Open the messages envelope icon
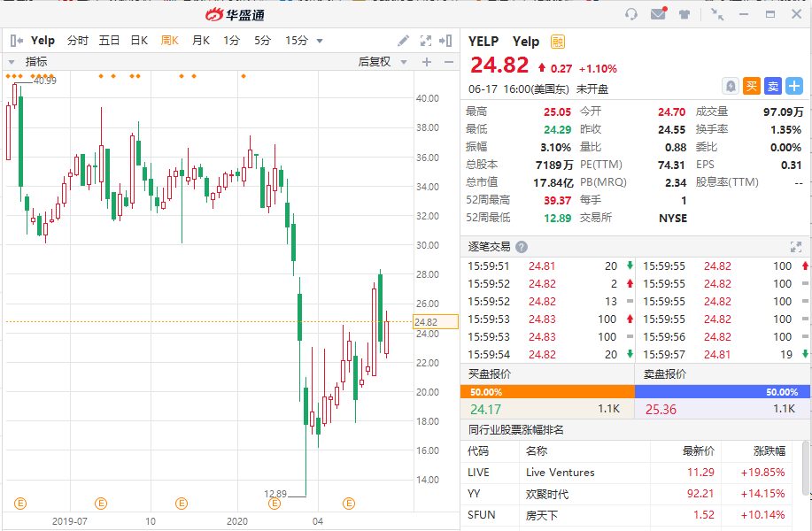812x531 pixels. click(x=658, y=13)
